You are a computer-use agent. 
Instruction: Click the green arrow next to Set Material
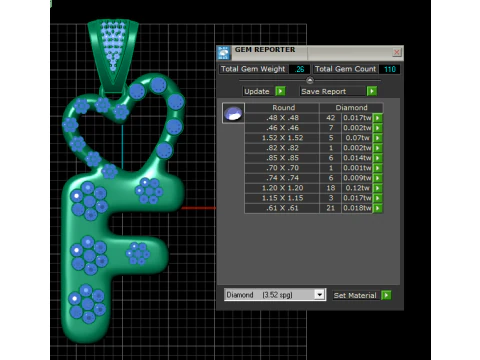pyautogui.click(x=386, y=295)
